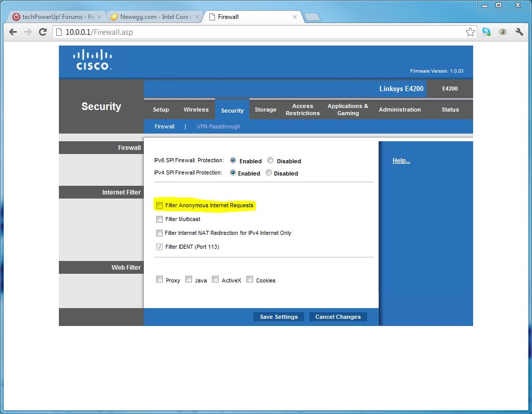Viewport: 532px width, 414px height.
Task: Enable the Java web filter checkbox
Action: coord(188,279)
